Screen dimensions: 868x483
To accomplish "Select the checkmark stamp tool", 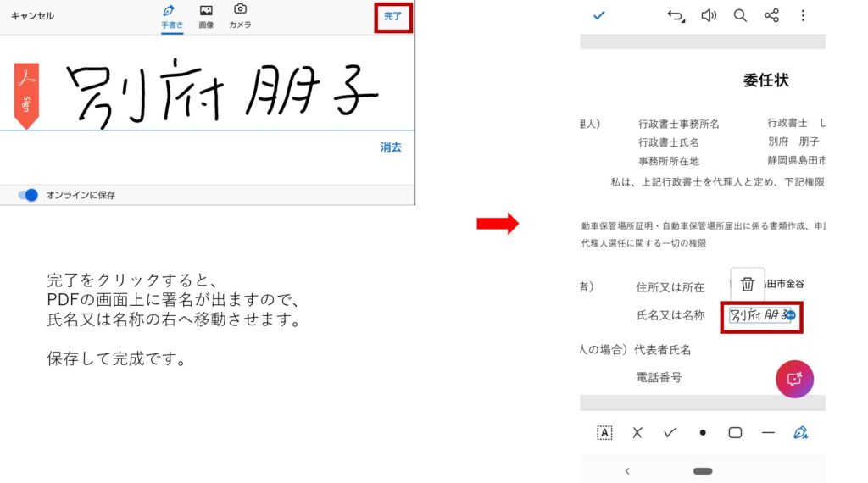I will pyautogui.click(x=670, y=432).
